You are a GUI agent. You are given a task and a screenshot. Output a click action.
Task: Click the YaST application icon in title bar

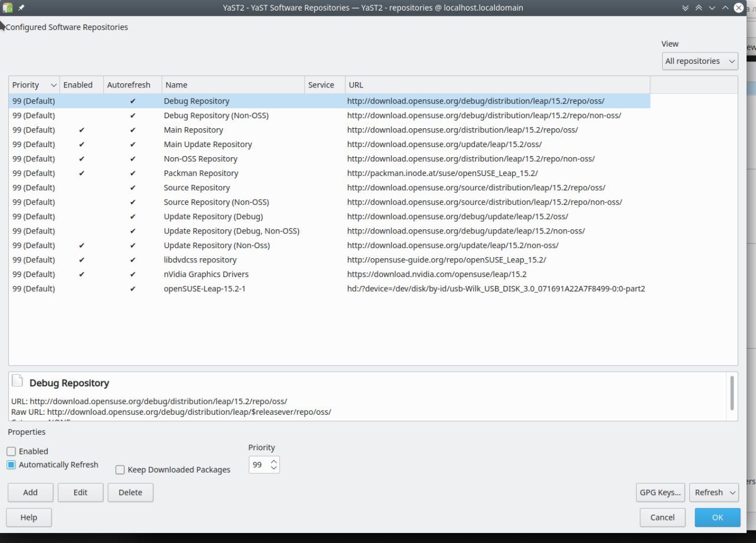coord(8,8)
